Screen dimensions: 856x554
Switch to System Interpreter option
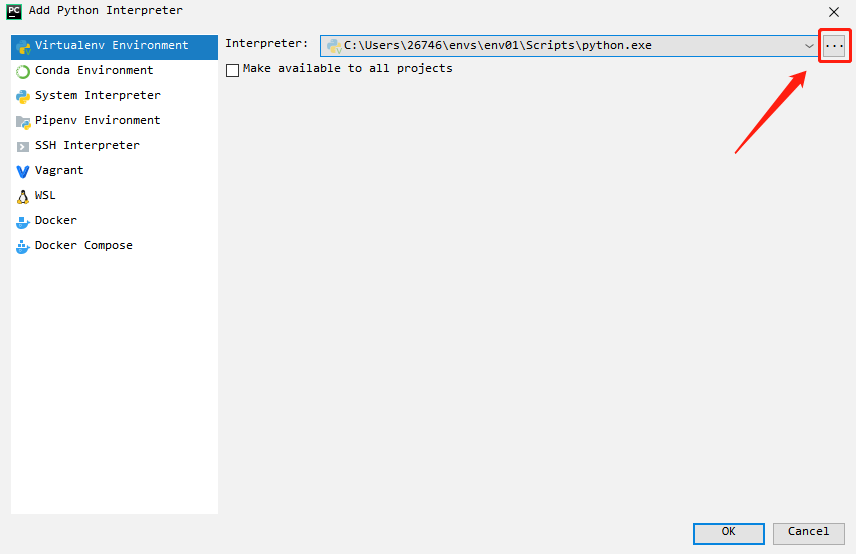click(97, 96)
